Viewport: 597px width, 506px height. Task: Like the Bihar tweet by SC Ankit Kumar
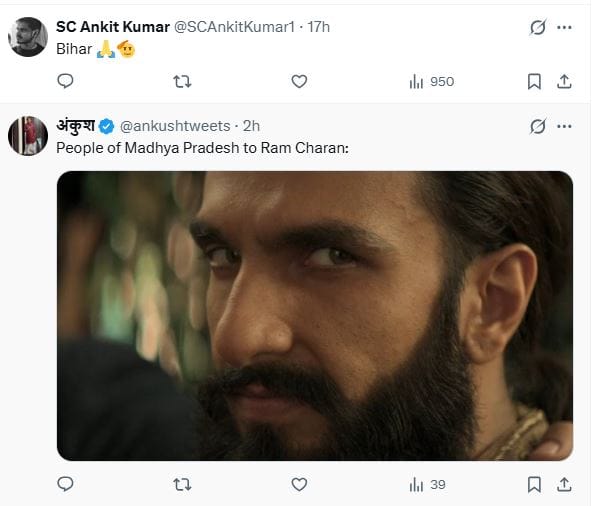pyautogui.click(x=299, y=81)
